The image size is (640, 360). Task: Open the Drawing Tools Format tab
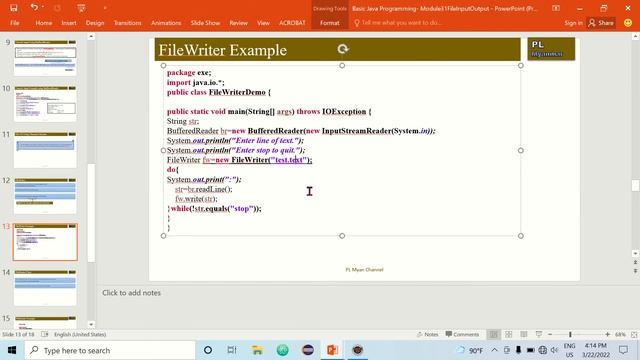(330, 23)
